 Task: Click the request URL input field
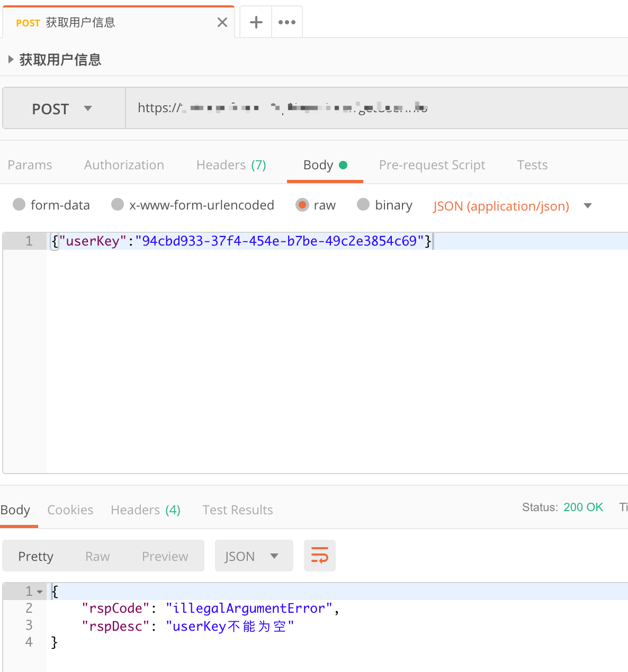tap(371, 108)
